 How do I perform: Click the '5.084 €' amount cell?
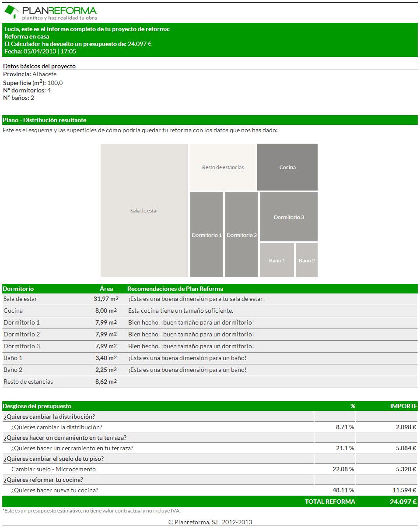coord(405,448)
